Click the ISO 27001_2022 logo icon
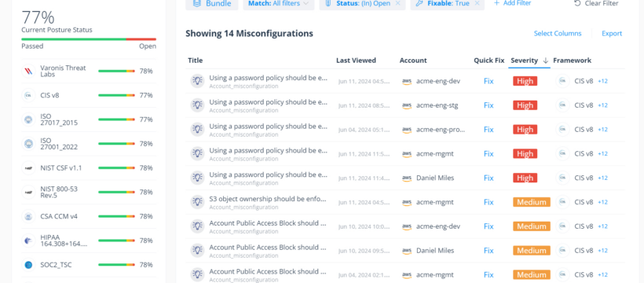The image size is (644, 283). (x=28, y=144)
